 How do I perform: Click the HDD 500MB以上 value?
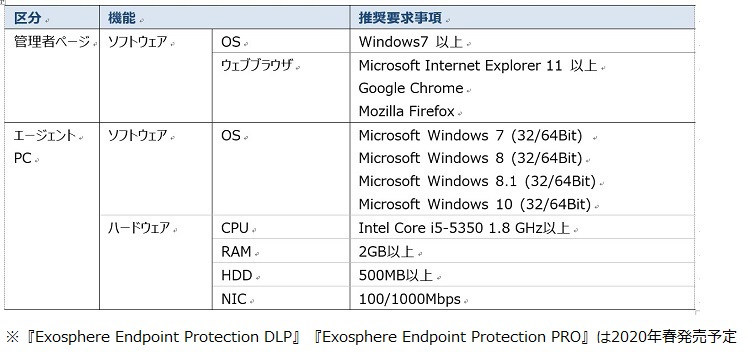(395, 275)
